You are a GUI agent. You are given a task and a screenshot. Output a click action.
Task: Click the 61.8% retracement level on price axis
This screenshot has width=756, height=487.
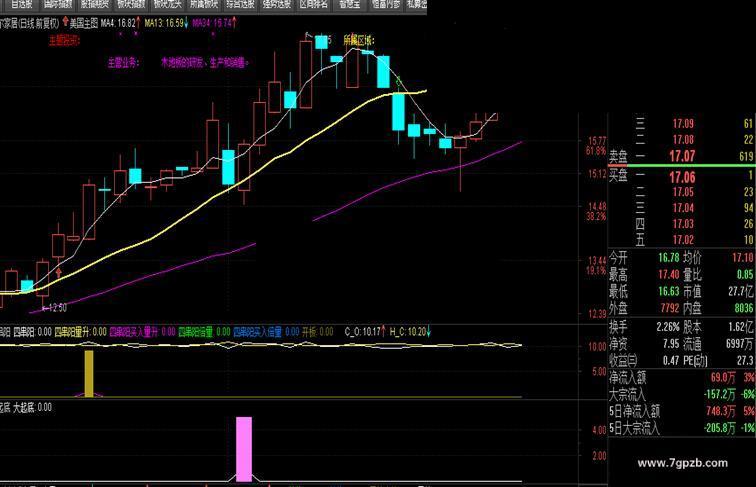click(596, 151)
